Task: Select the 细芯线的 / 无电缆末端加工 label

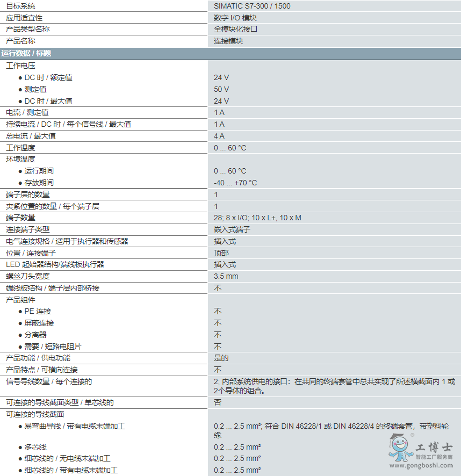Action: pyautogui.click(x=67, y=458)
